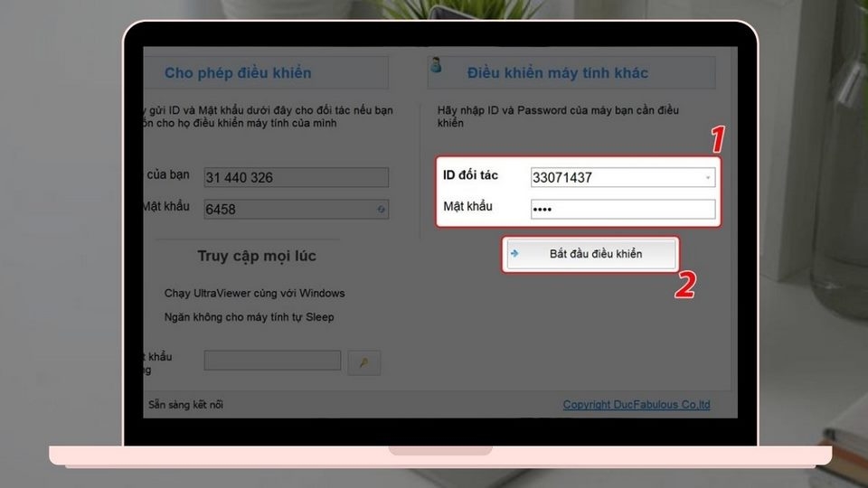Select your ID field showing 31 440 326
Screen dimensions: 868x488
[x=297, y=178]
